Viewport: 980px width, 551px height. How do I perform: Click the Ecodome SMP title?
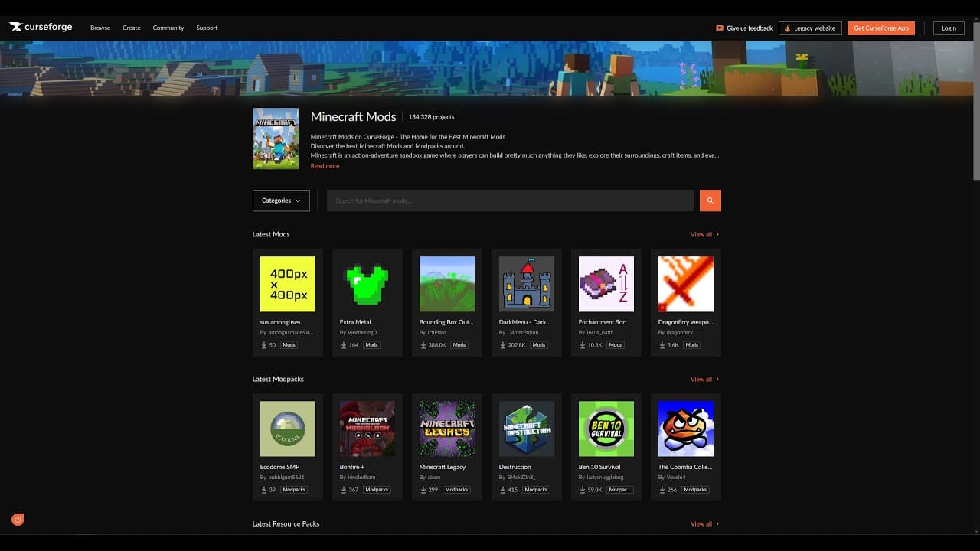pyautogui.click(x=279, y=467)
